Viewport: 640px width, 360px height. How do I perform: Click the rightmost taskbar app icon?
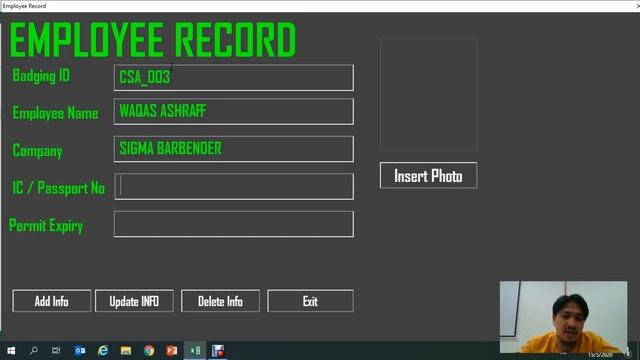[218, 351]
